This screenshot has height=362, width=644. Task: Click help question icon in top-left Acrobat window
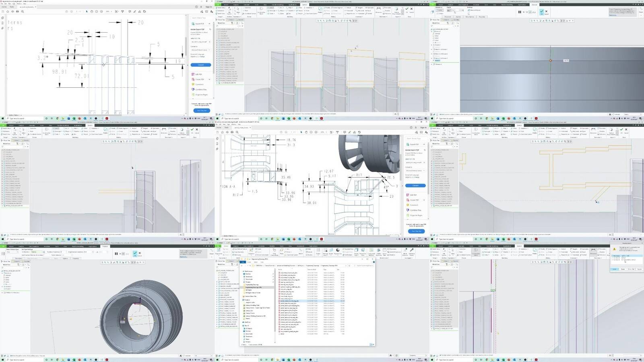pyautogui.click(x=196, y=7)
